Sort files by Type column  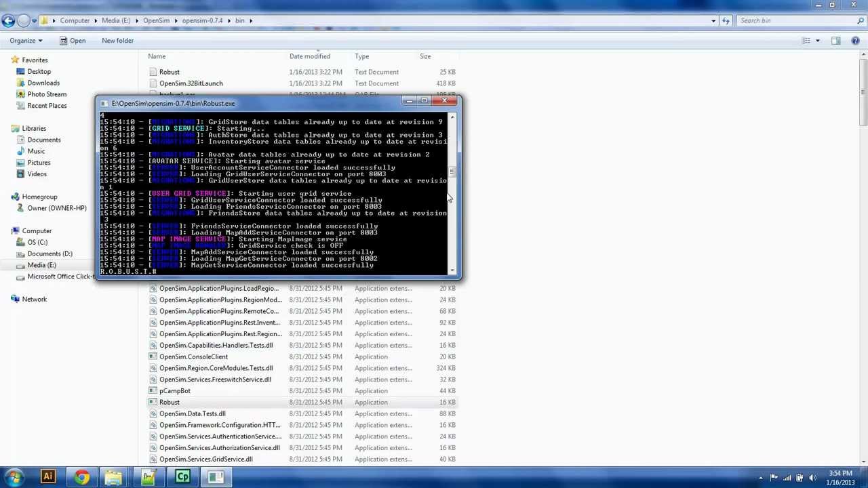pyautogui.click(x=362, y=56)
